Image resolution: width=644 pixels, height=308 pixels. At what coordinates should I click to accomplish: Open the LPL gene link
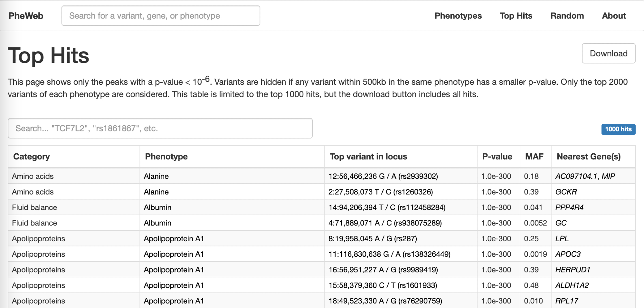pyautogui.click(x=562, y=239)
